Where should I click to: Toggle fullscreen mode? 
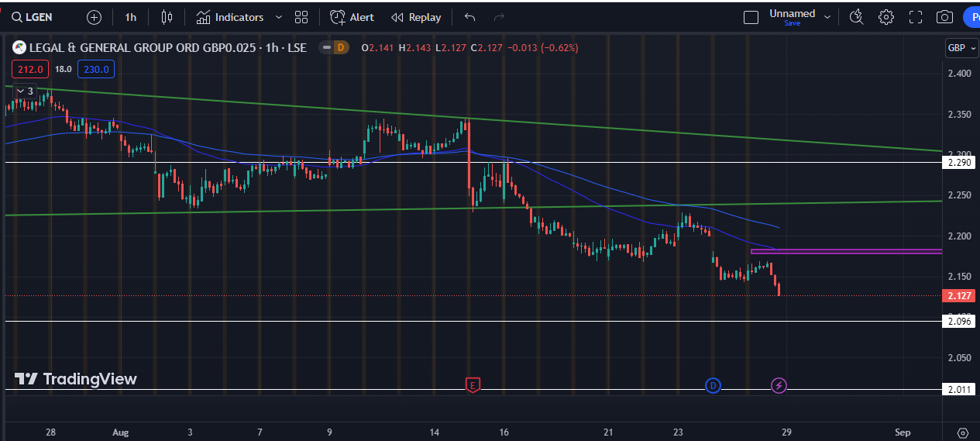coord(916,17)
